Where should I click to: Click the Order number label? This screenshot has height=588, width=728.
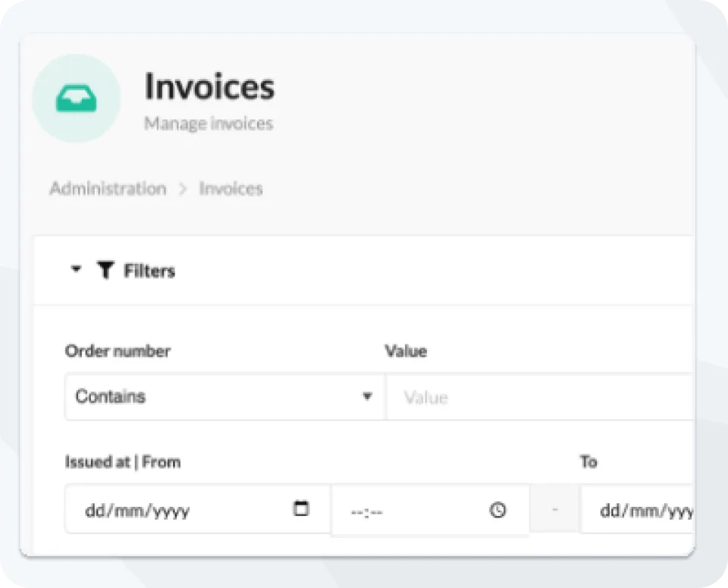(x=118, y=351)
